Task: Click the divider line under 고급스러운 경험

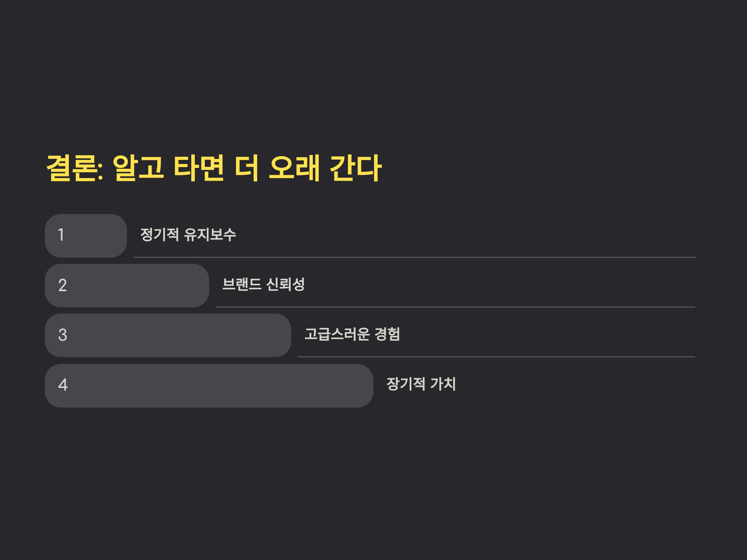Action: coord(496,357)
